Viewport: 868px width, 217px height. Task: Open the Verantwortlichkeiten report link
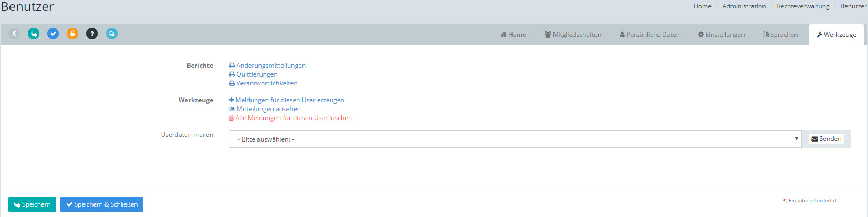click(x=266, y=83)
